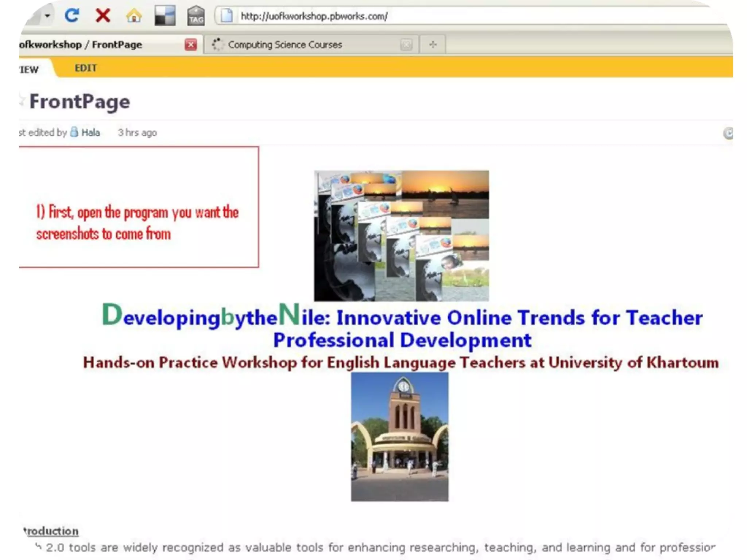Click the TAG toolbar icon
Screen dimensions: 747x560
pos(196,16)
